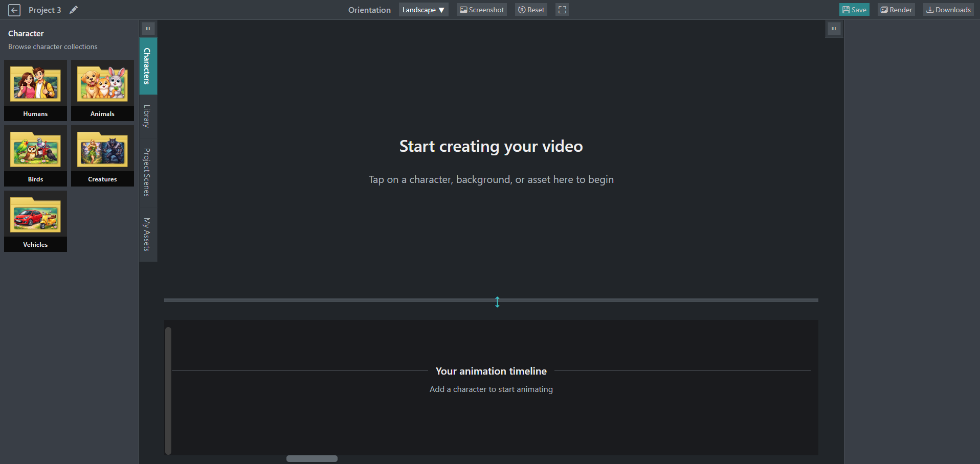Image resolution: width=980 pixels, height=464 pixels.
Task: Click the timeline resize handle arrow
Action: [x=497, y=302]
